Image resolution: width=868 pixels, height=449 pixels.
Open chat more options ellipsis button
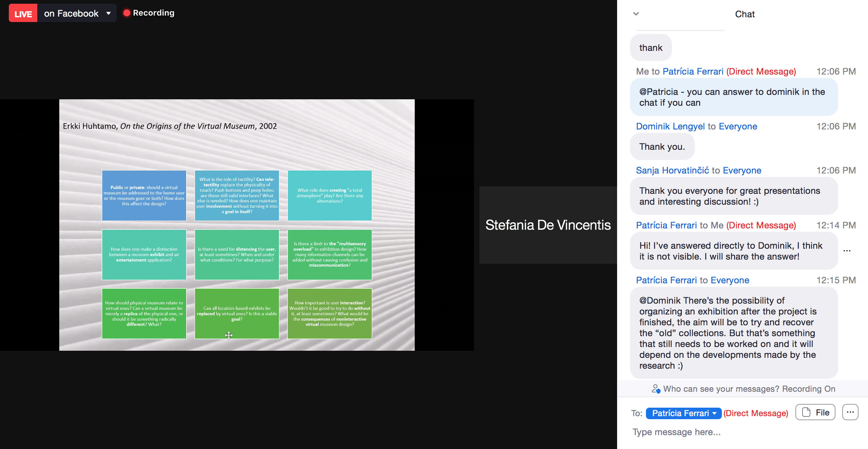850,412
